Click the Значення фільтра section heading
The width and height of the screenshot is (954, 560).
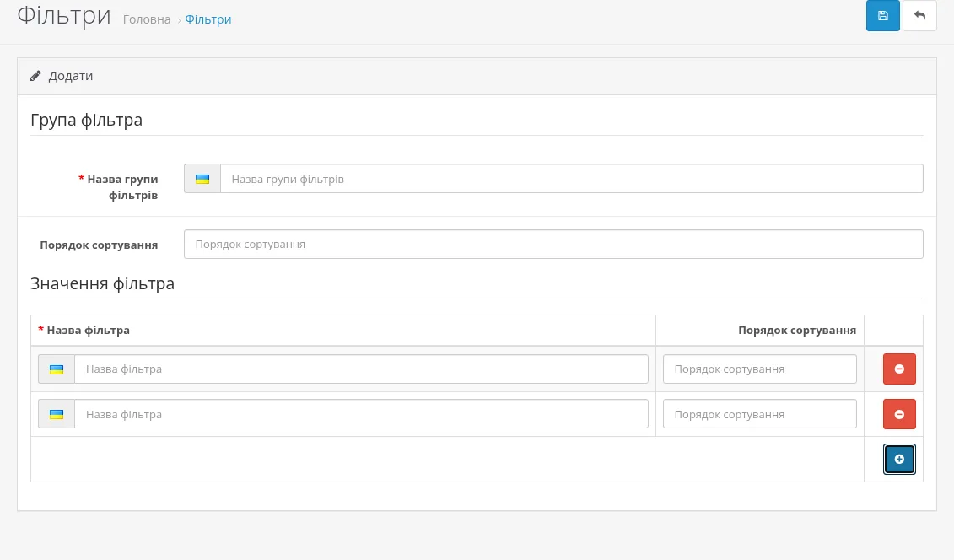(102, 284)
